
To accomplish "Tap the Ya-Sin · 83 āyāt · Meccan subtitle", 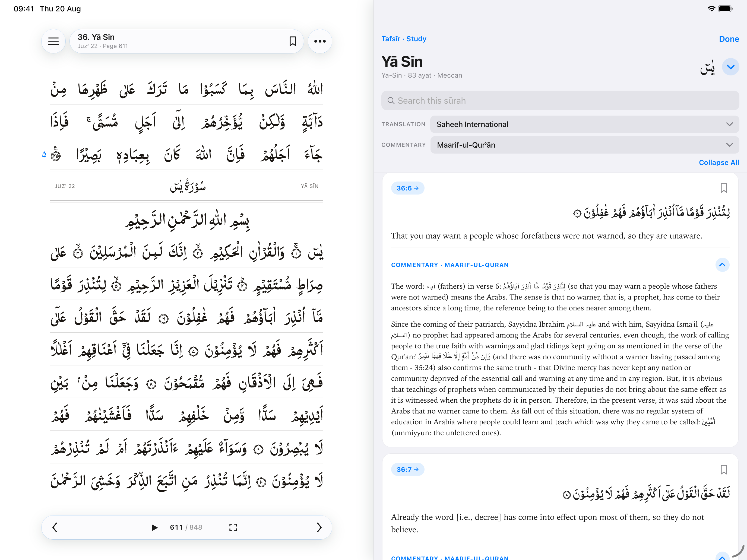I will (x=422, y=75).
